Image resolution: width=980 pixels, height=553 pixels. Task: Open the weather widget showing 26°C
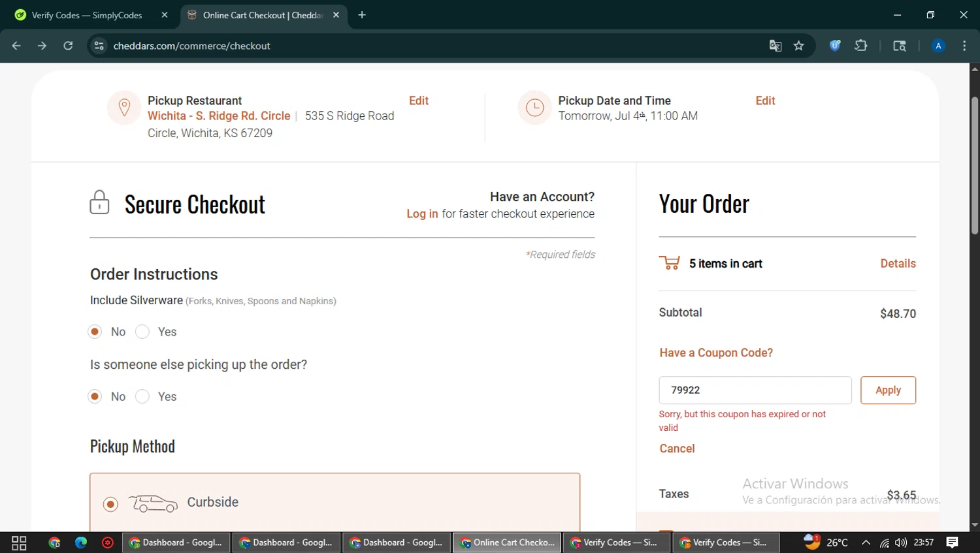[825, 542]
